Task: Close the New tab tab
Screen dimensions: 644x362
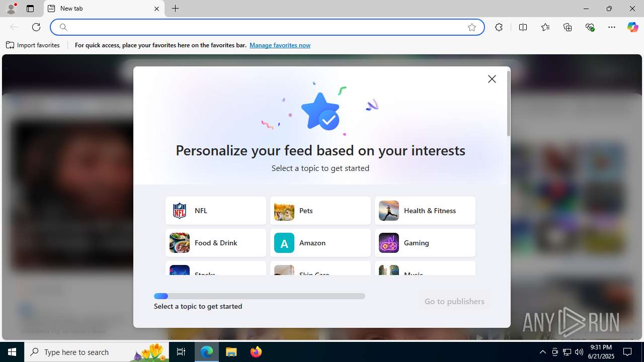Action: [x=156, y=9]
